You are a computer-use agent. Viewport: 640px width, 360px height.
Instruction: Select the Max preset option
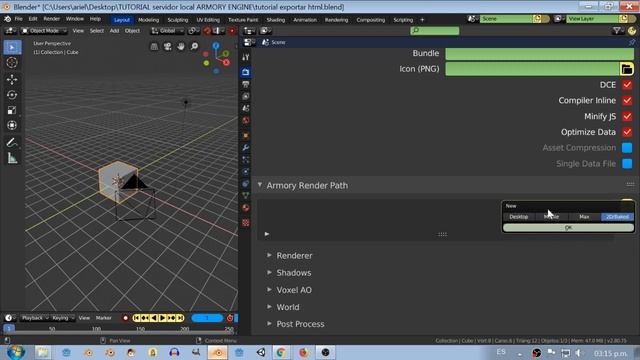pos(584,217)
